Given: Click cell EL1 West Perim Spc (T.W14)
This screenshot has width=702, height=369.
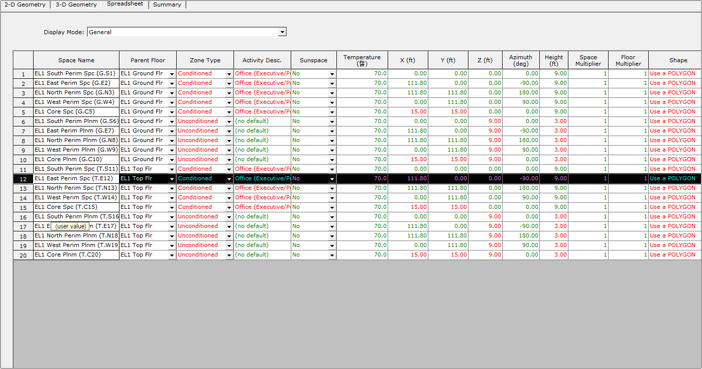Looking at the screenshot, I should click(76, 197).
